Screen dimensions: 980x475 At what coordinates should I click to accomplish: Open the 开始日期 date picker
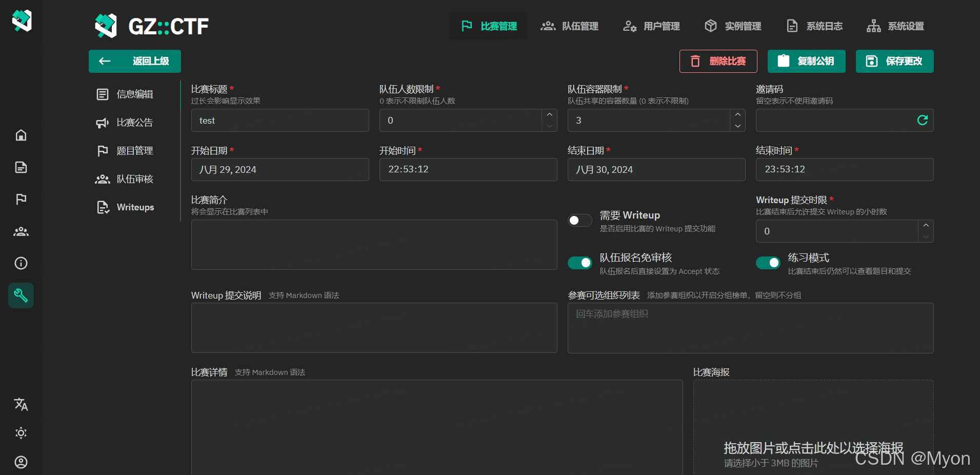pos(280,169)
